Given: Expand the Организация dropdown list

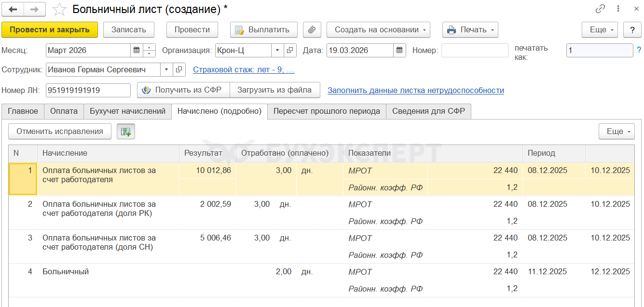Looking at the screenshot, I should (x=277, y=50).
